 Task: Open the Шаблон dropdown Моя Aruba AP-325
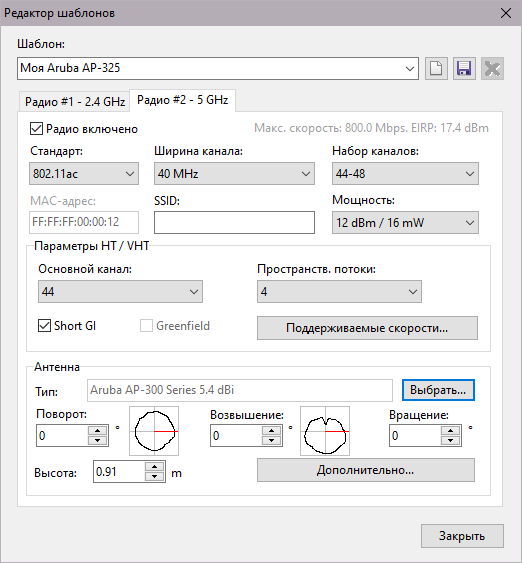point(218,68)
